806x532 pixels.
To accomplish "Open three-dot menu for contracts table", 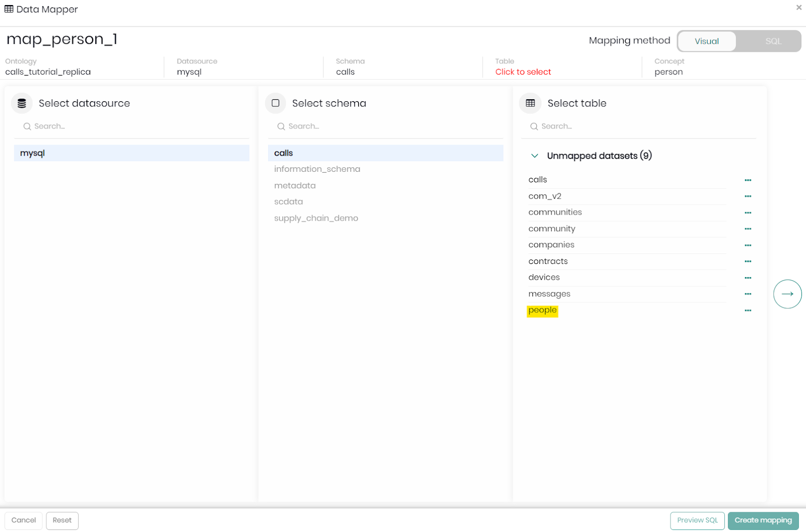I will tap(748, 261).
